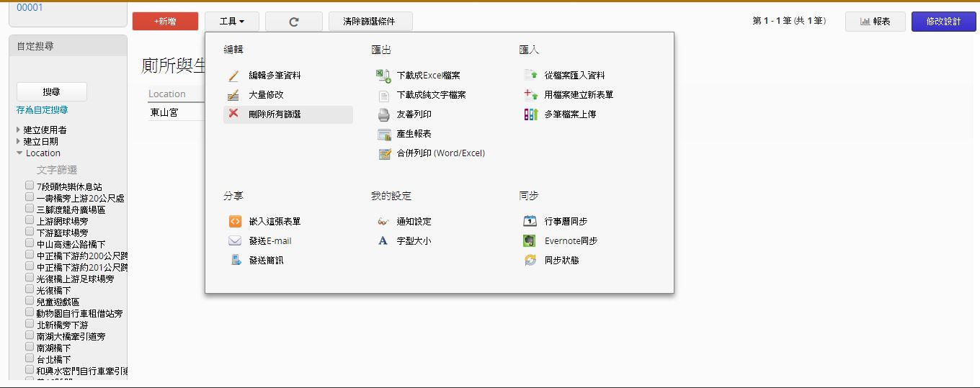Click the red +新增 button
Screen dimensions: 980x388
click(165, 22)
